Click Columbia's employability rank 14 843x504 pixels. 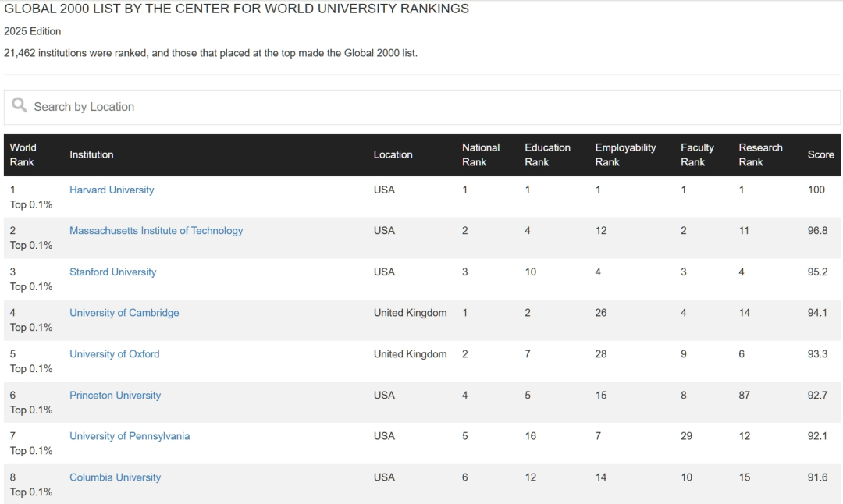click(601, 477)
